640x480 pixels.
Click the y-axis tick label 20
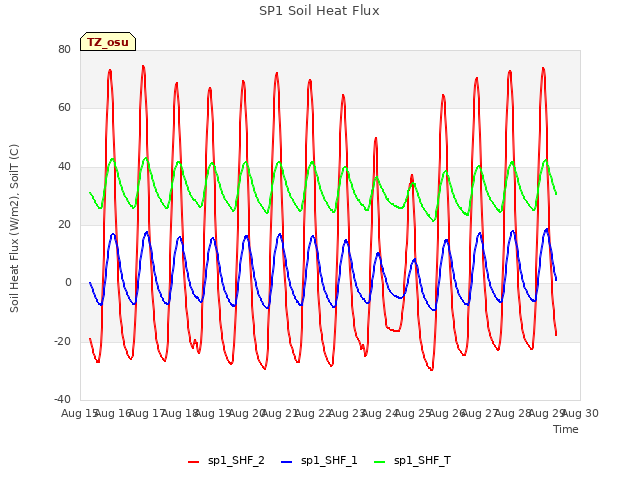64,224
